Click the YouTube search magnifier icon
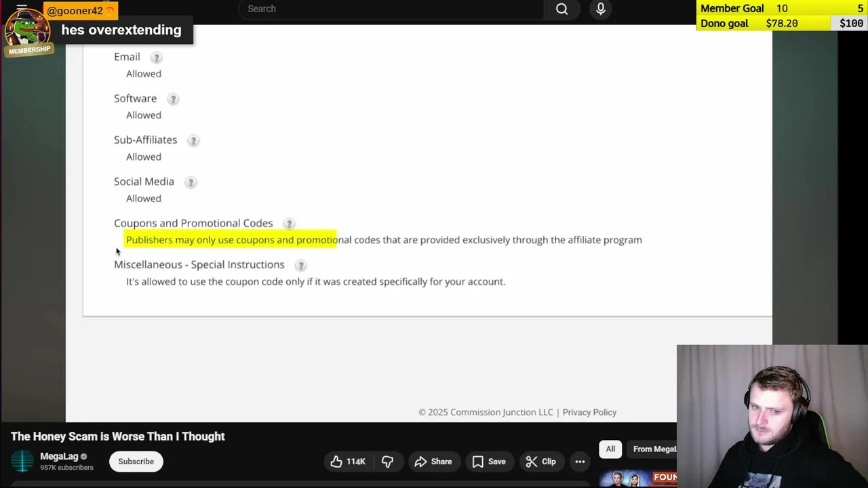Image resolution: width=868 pixels, height=488 pixels. [x=562, y=9]
